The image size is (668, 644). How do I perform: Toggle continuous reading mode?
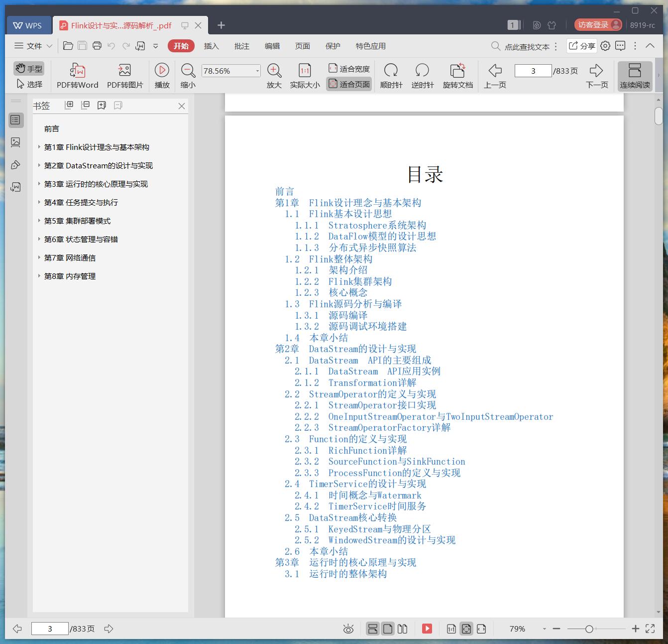click(x=635, y=76)
